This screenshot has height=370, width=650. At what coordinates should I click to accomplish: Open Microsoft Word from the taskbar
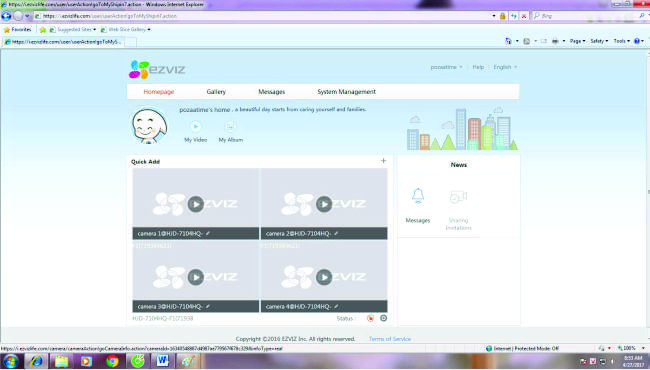162,361
